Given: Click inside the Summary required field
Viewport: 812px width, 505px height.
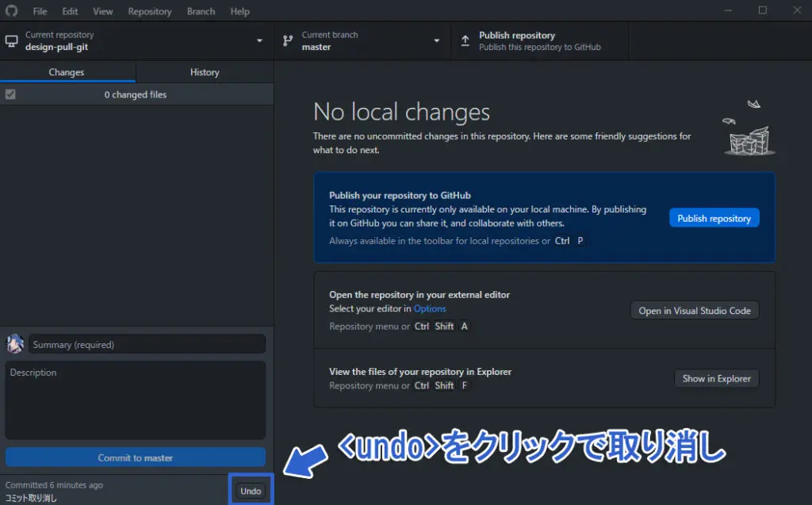Looking at the screenshot, I should [x=147, y=343].
